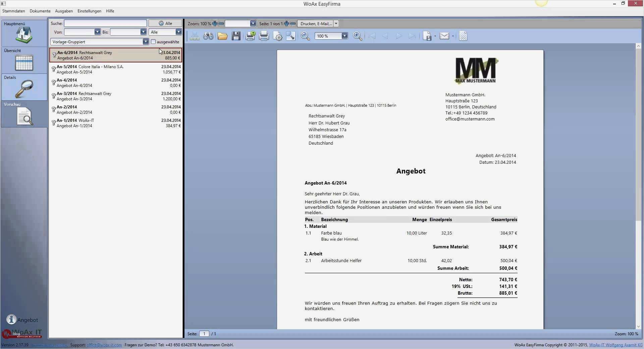The image size is (644, 349).
Task: Open the Details magnifier panel
Action: [23, 87]
